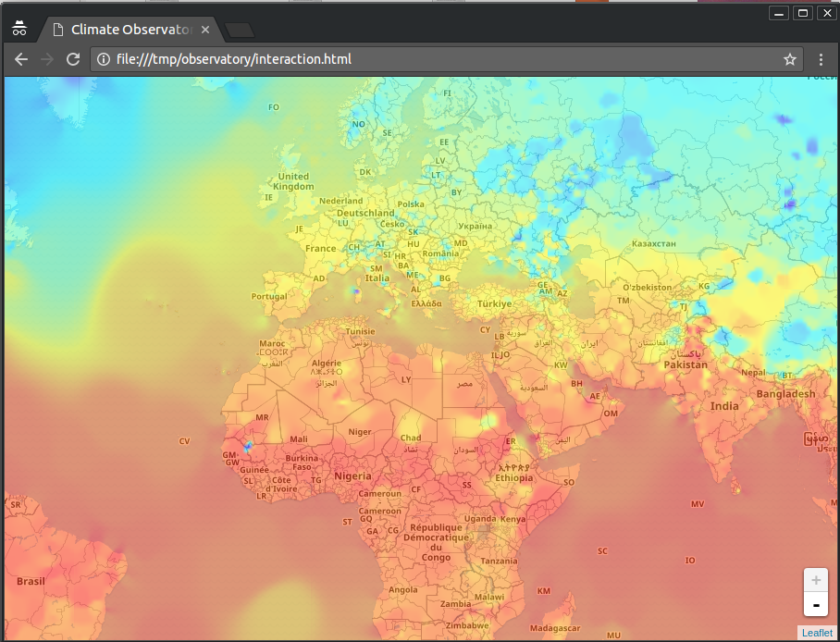Click the Tunisie label on map

pos(360,331)
